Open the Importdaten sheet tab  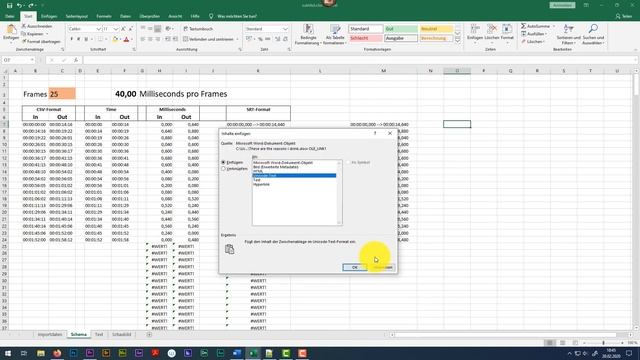(x=50, y=334)
